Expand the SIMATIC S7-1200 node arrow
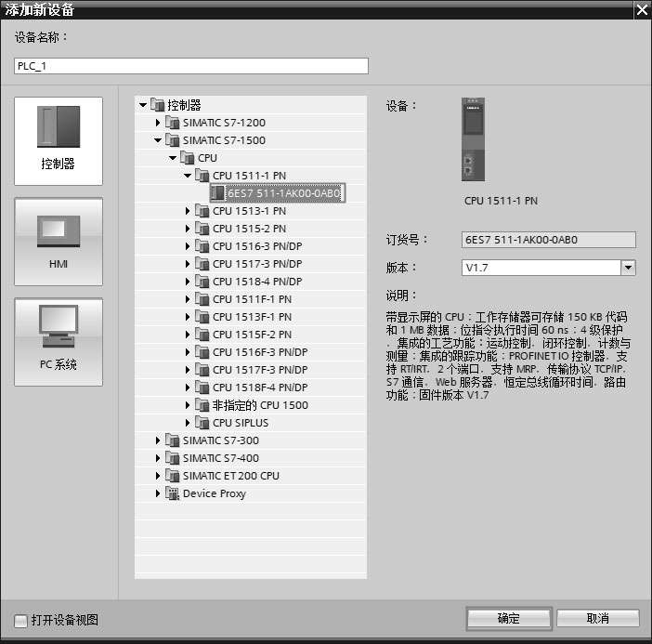The height and width of the screenshot is (644, 652). point(158,123)
